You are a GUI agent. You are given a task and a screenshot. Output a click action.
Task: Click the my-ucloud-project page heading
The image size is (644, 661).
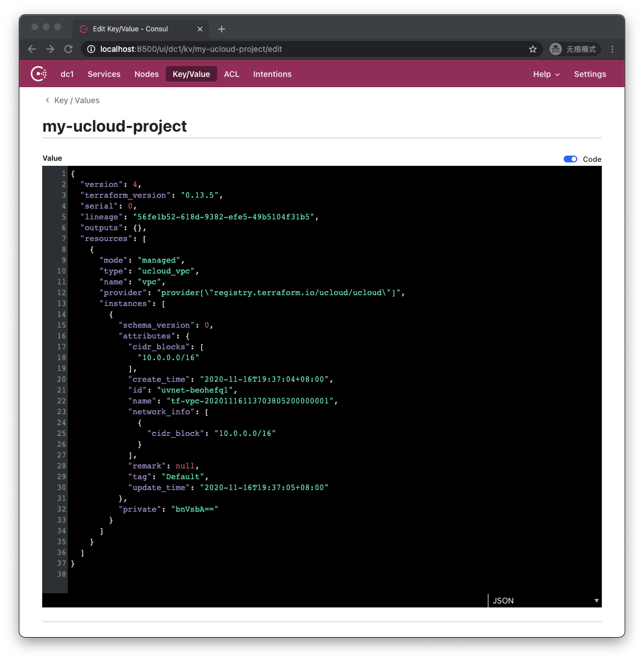pos(115,126)
